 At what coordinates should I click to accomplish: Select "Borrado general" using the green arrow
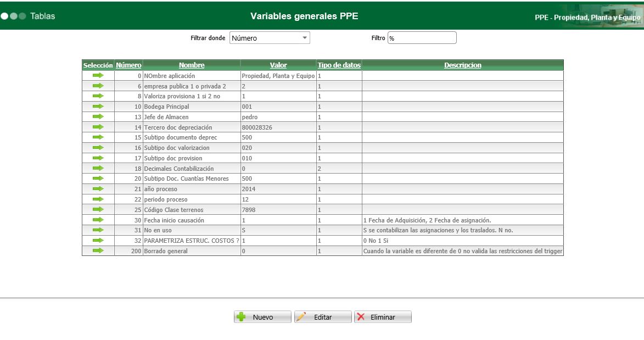pos(98,250)
